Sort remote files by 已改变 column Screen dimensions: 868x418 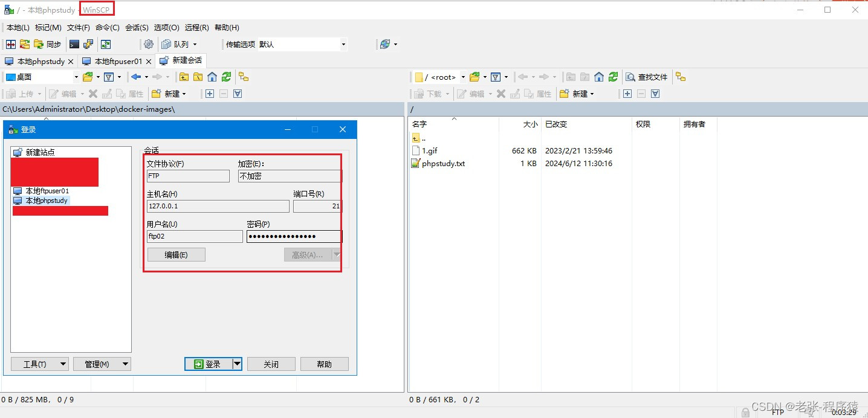click(x=586, y=124)
